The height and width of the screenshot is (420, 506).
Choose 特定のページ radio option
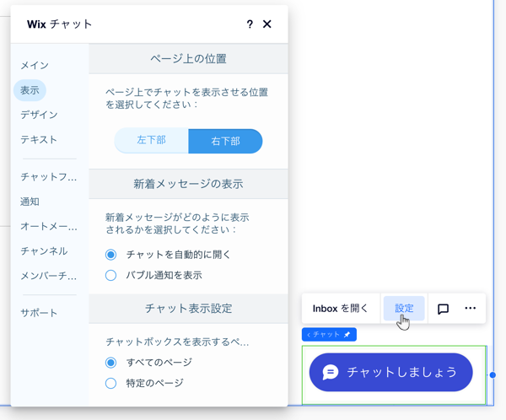110,383
